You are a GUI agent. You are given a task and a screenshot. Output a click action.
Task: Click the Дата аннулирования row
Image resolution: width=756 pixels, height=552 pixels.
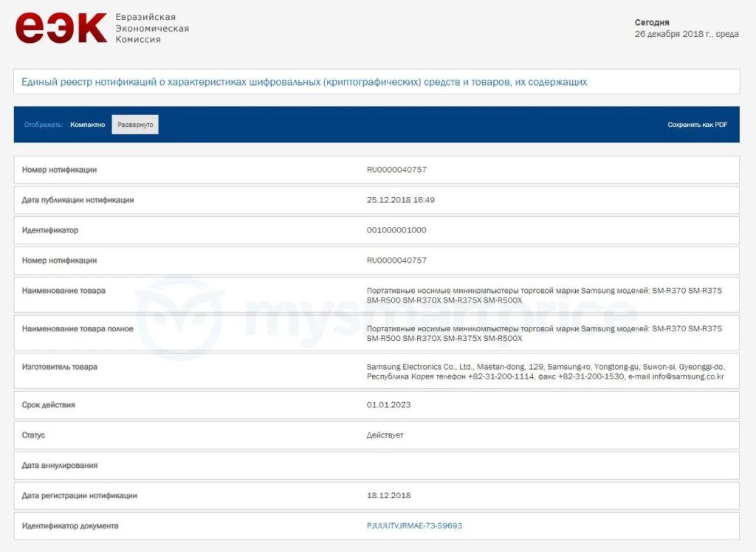377,466
